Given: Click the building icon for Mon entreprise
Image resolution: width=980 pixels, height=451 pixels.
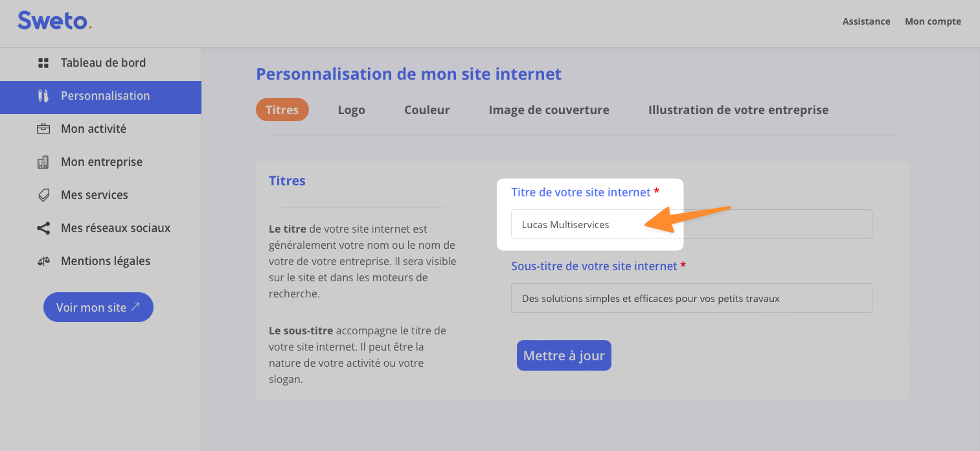Looking at the screenshot, I should click(x=43, y=162).
